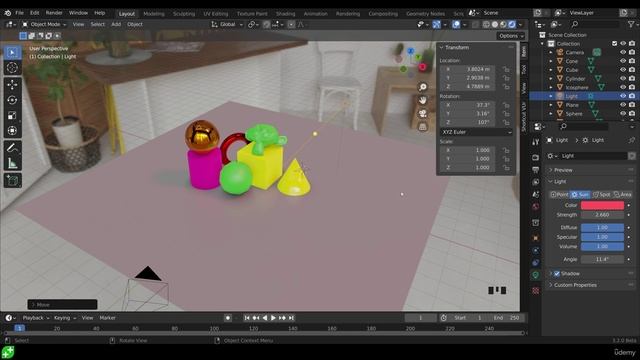
Task: Select the Transform tool
Action: pos(12,131)
